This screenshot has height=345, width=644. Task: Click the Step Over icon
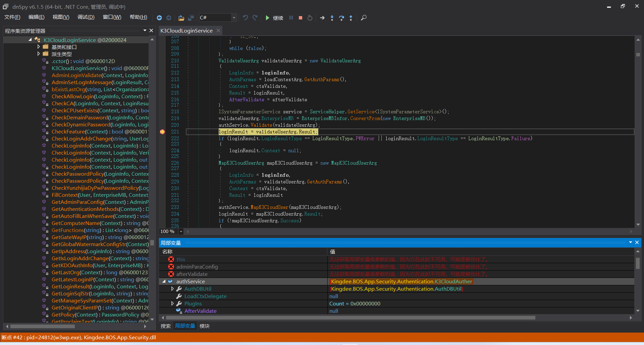coord(341,18)
